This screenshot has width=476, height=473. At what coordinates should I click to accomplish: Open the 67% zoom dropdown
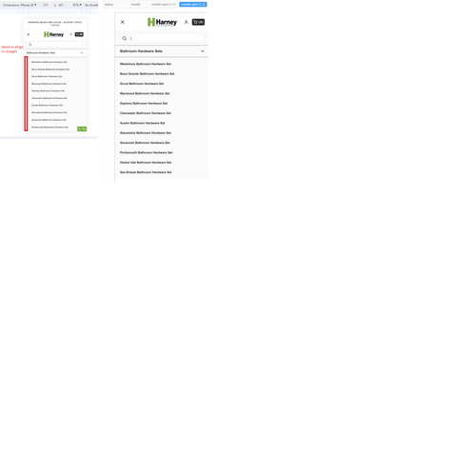click(77, 5)
